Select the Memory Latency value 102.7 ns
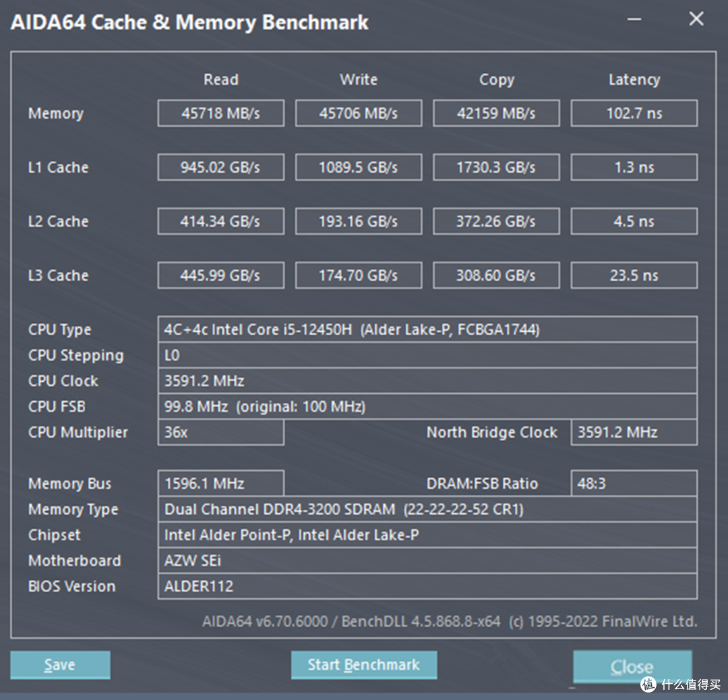 click(x=634, y=113)
